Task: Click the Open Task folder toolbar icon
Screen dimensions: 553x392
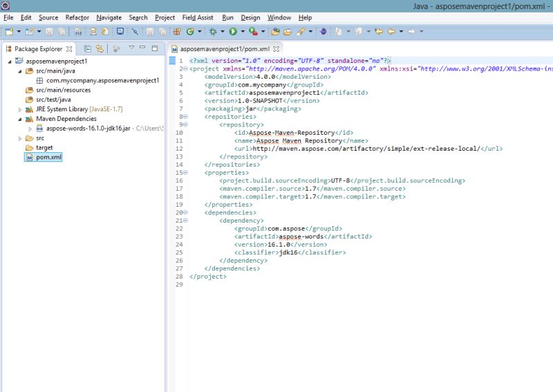Action: point(288,31)
